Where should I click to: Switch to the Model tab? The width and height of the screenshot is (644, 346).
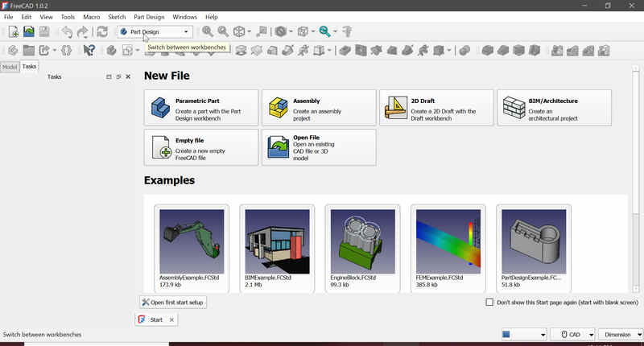pos(10,67)
